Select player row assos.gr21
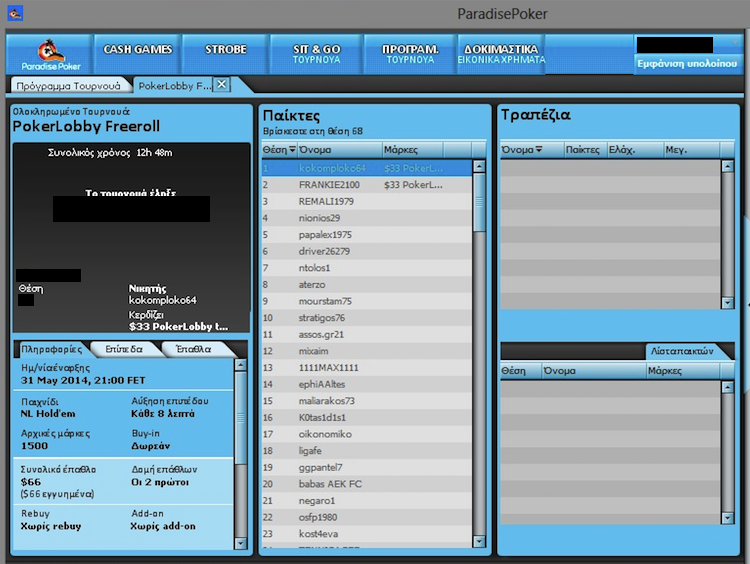Image resolution: width=750 pixels, height=564 pixels. pos(366,334)
